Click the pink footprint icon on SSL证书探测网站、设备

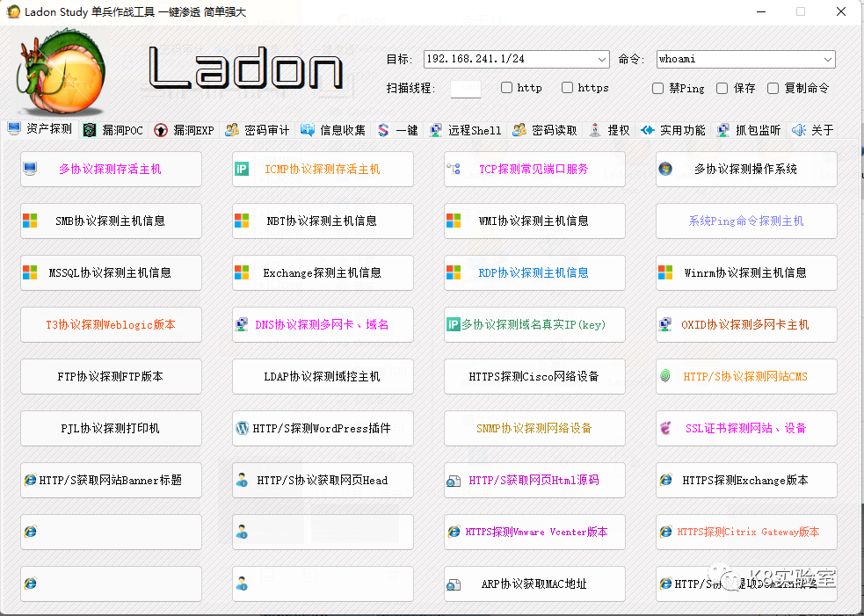tap(665, 428)
